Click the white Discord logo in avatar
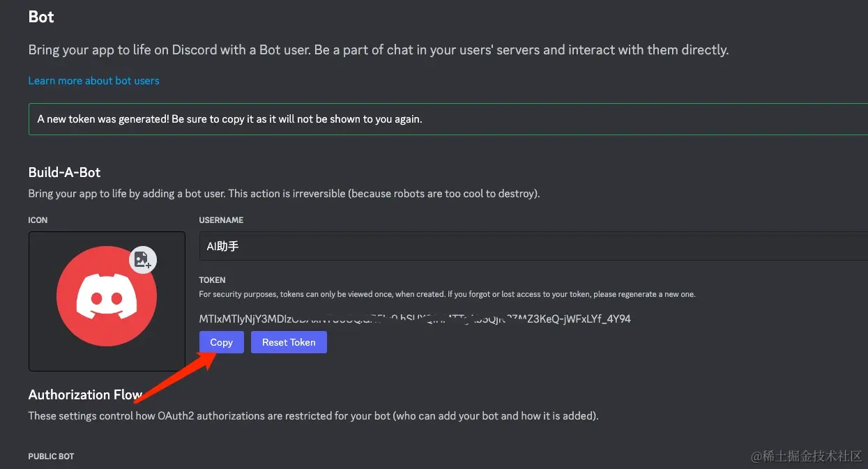The image size is (868, 469). 107,297
